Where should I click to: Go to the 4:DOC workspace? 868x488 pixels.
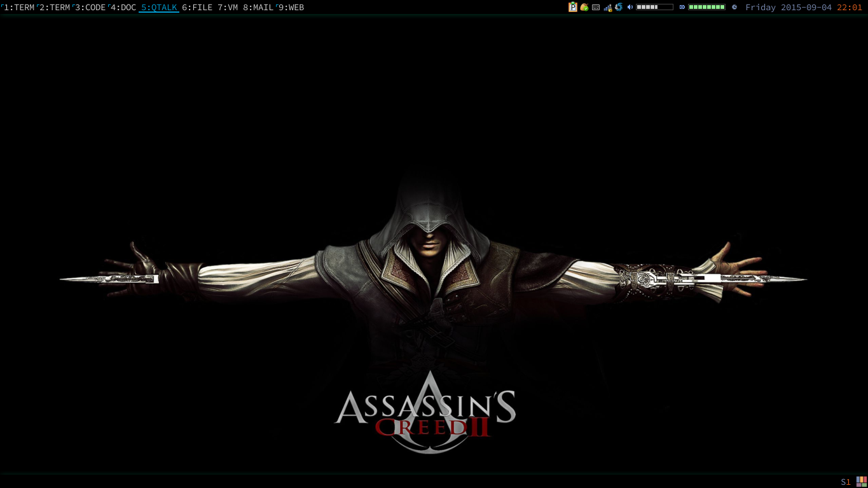[x=123, y=8]
